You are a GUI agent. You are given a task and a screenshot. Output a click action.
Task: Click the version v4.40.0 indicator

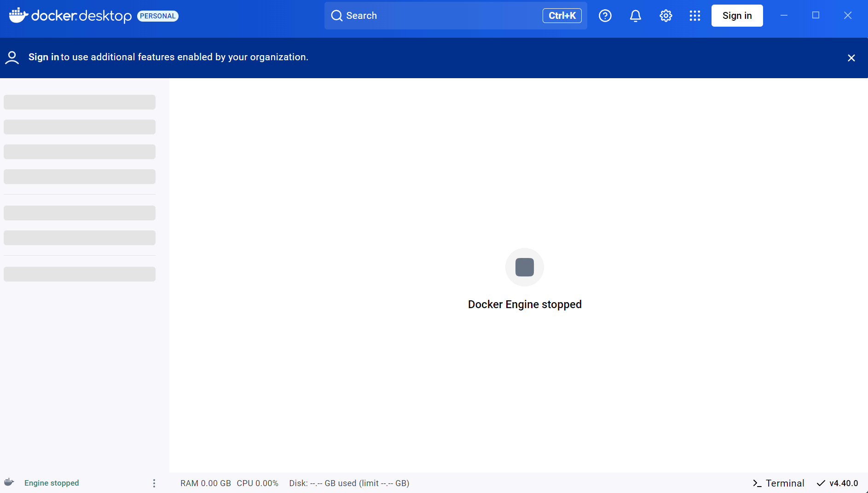coord(844,483)
